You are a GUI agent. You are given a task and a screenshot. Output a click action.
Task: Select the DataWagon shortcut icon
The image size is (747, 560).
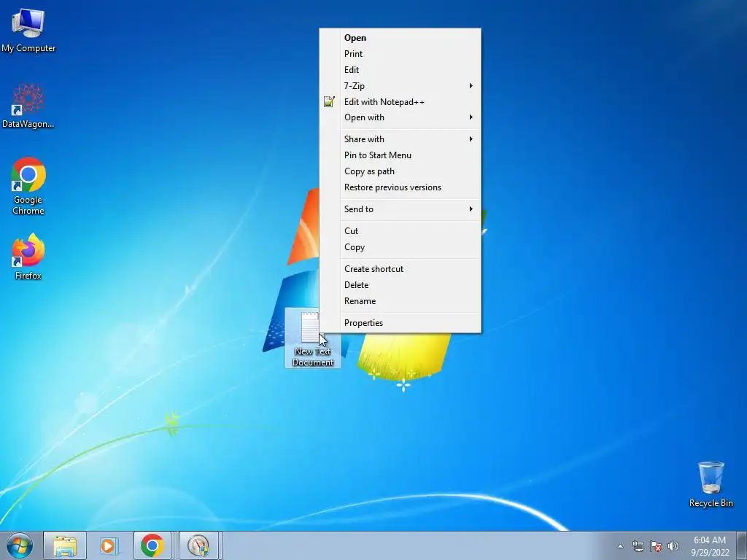coord(28,105)
